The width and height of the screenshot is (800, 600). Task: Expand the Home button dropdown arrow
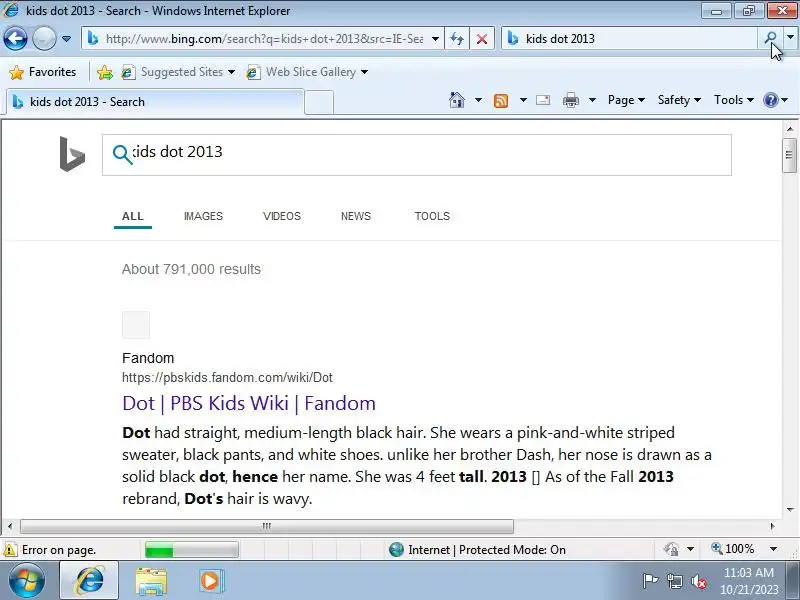[478, 100]
